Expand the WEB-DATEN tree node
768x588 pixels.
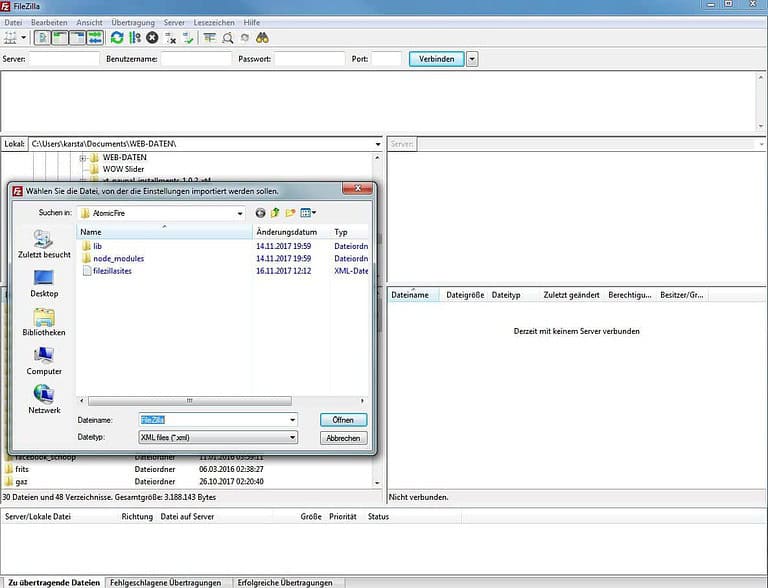(82, 158)
